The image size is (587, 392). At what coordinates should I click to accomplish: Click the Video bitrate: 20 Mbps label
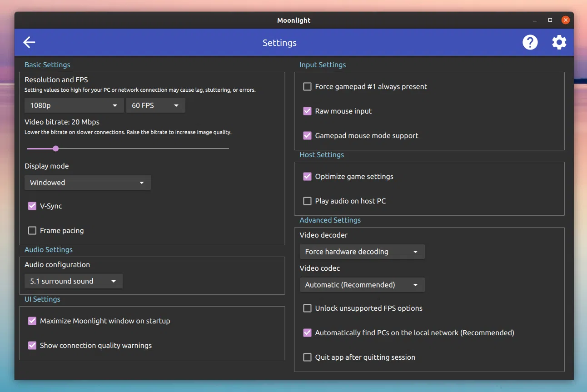pyautogui.click(x=62, y=122)
